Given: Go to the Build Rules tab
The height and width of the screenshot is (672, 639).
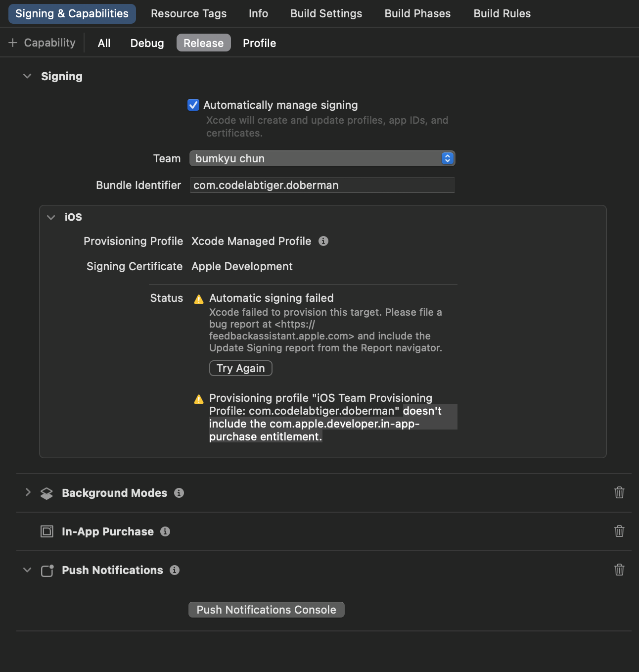Looking at the screenshot, I should (502, 13).
